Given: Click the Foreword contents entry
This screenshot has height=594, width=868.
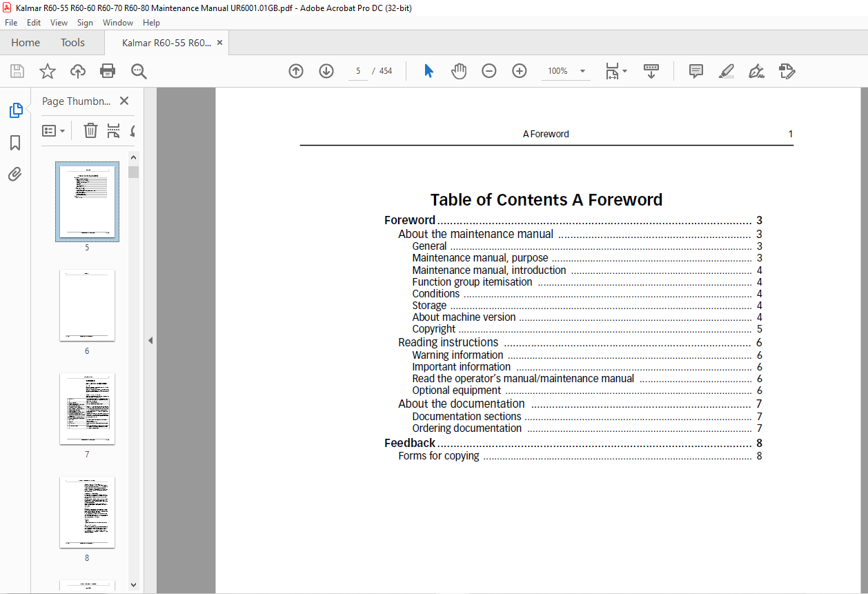Looking at the screenshot, I should pyautogui.click(x=573, y=221).
